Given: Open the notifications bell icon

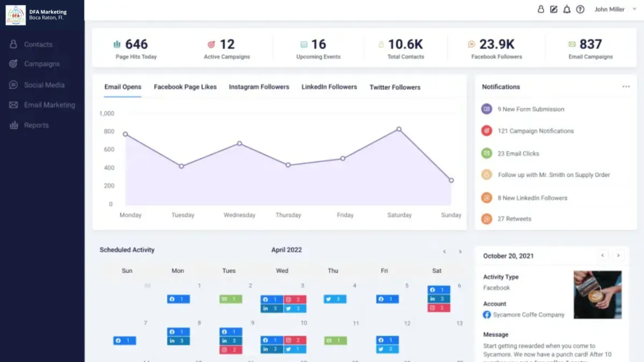Looking at the screenshot, I should coord(567,9).
